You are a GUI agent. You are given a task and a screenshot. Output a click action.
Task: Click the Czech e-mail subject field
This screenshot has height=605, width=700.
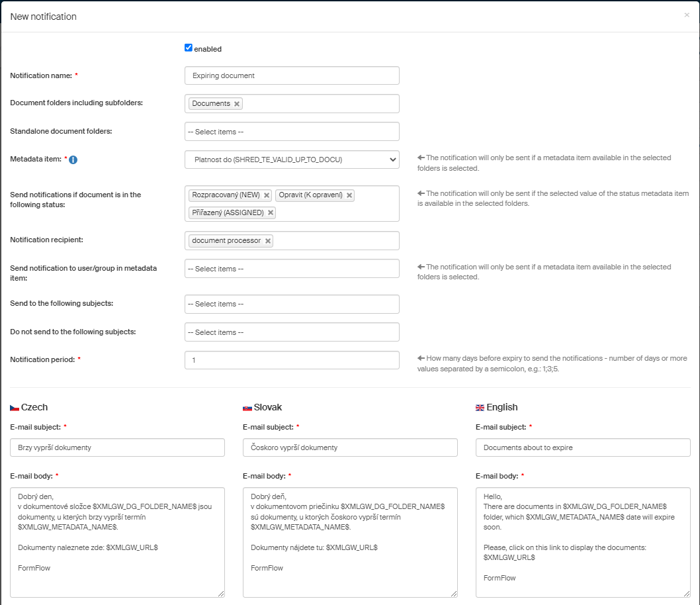point(117,447)
